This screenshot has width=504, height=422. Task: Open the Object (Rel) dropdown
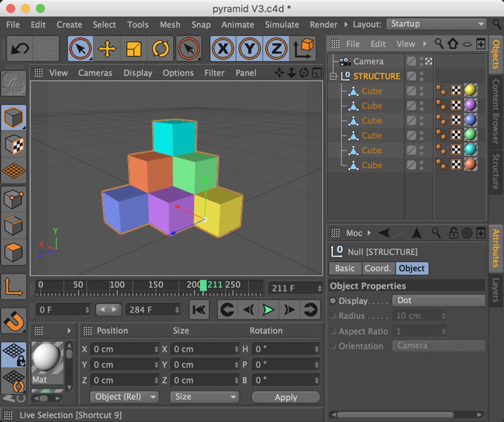point(125,397)
